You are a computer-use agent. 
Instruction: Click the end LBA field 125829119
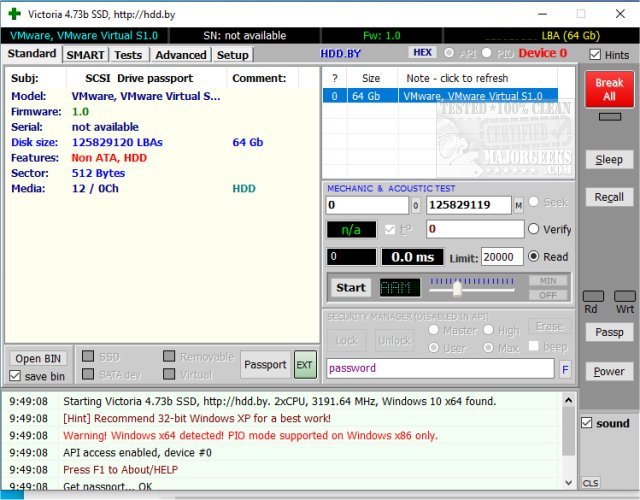pos(469,205)
